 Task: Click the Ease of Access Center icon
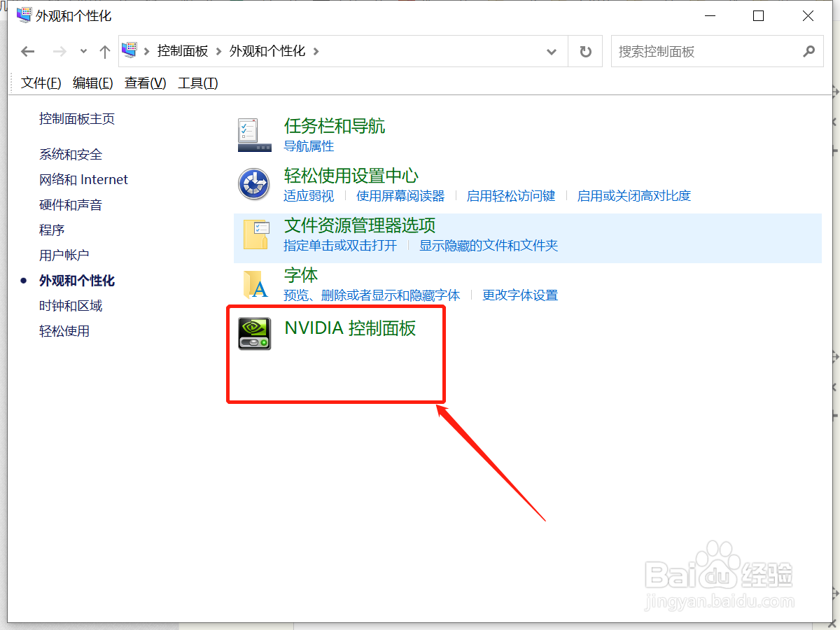click(x=254, y=184)
